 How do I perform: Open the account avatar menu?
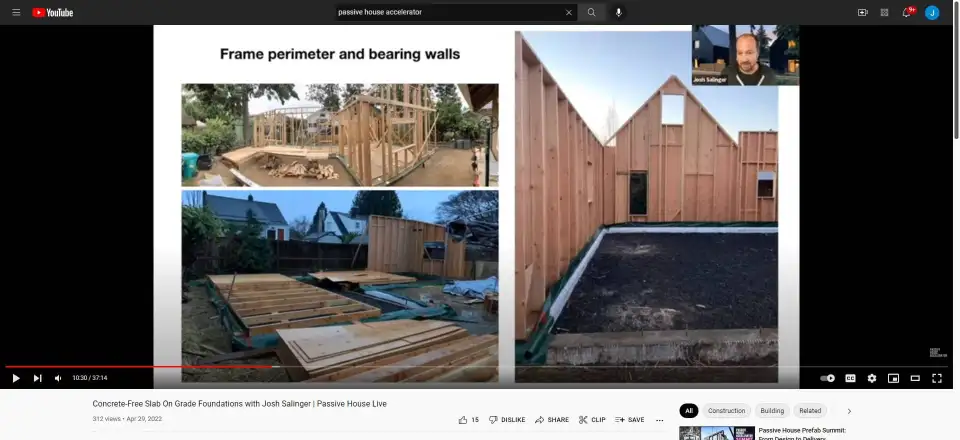[x=932, y=12]
